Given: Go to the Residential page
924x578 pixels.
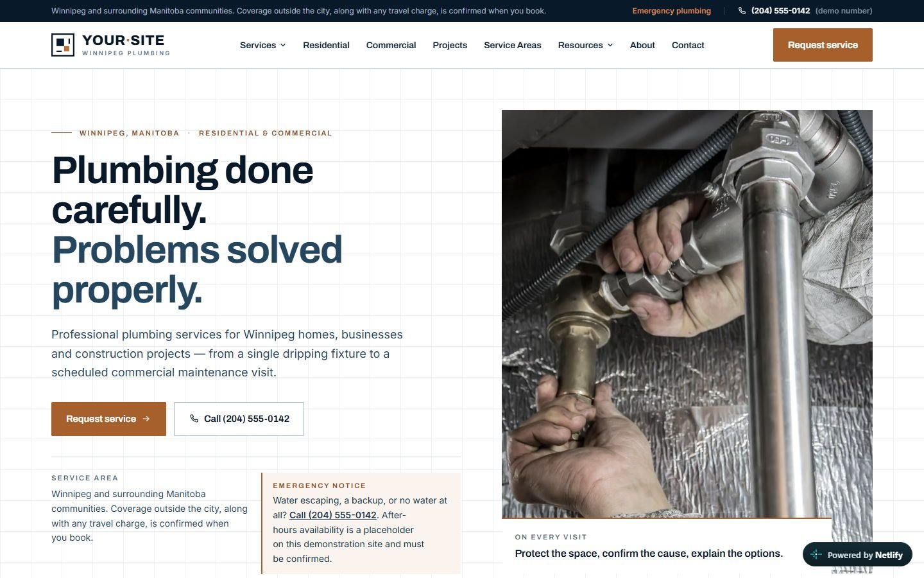Looking at the screenshot, I should click(326, 45).
